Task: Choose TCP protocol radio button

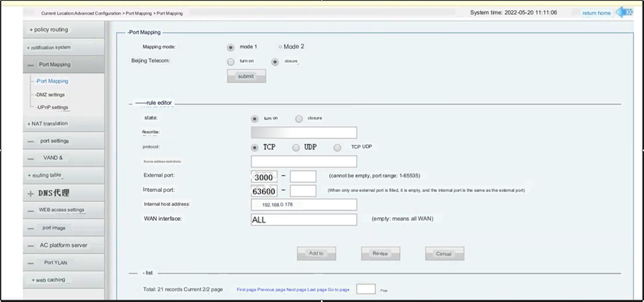Action: click(x=254, y=148)
